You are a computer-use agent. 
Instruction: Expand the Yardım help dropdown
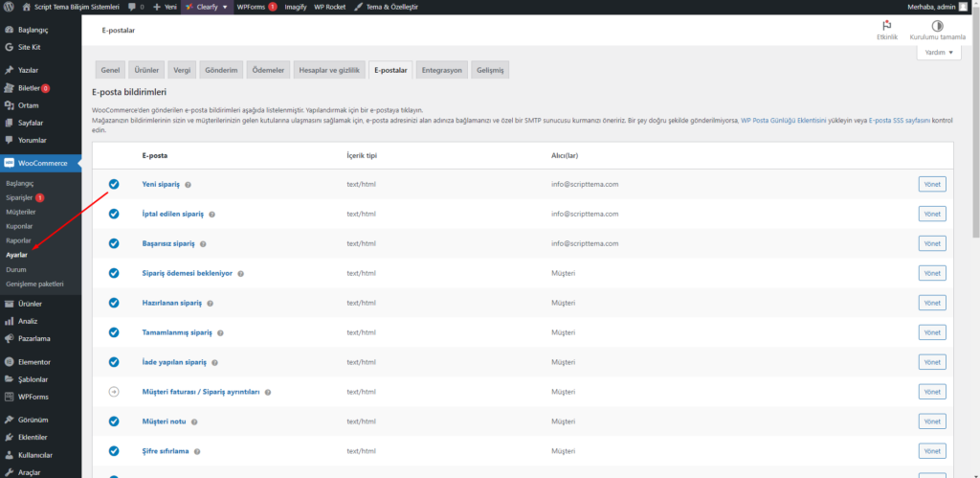coord(939,53)
